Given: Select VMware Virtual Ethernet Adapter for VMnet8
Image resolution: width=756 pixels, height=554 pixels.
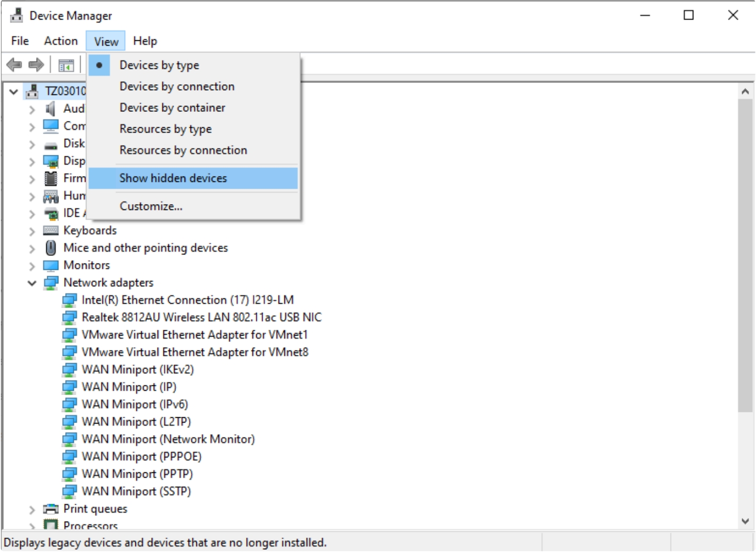Looking at the screenshot, I should point(195,353).
